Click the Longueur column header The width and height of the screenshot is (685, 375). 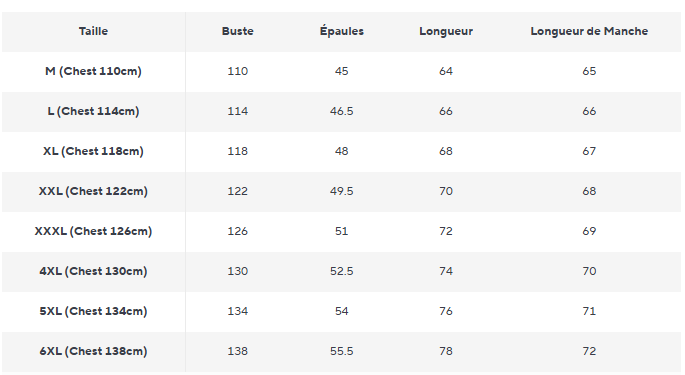pos(446,31)
